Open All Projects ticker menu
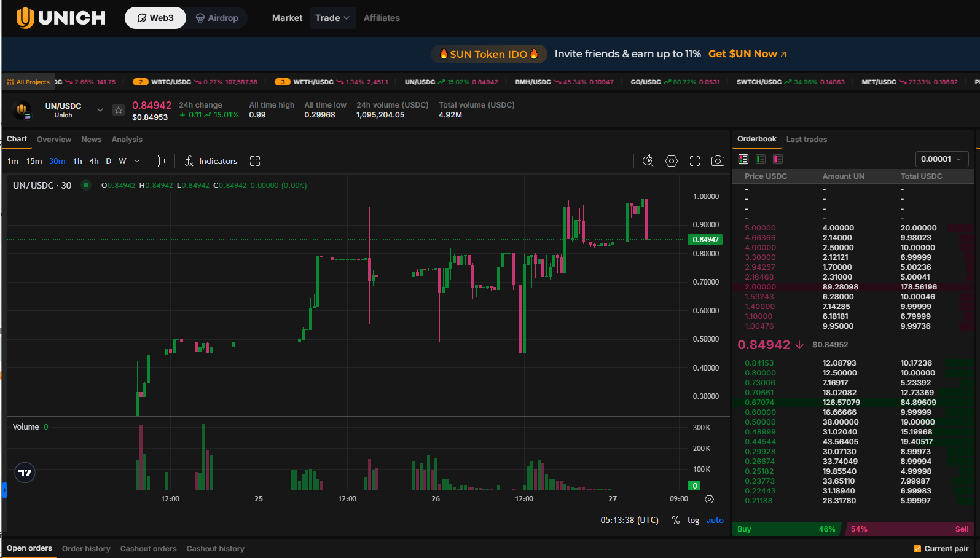The width and height of the screenshot is (980, 558). 28,82
